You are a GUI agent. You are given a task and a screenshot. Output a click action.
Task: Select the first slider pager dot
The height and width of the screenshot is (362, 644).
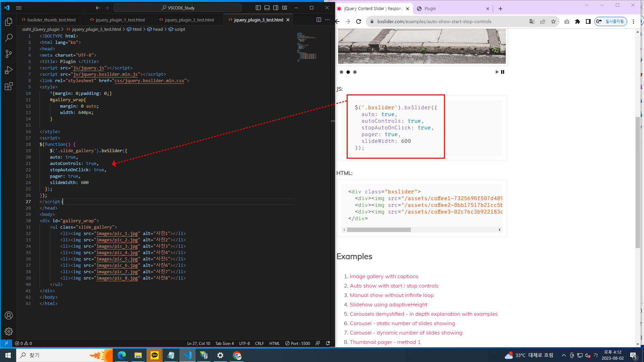click(x=341, y=72)
